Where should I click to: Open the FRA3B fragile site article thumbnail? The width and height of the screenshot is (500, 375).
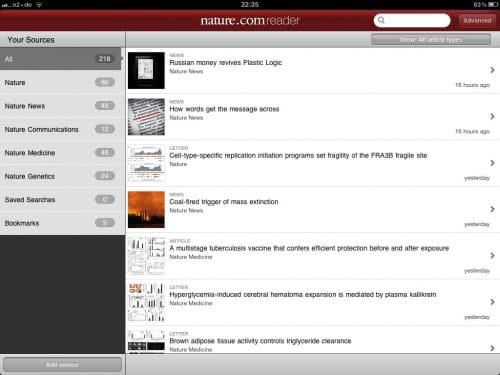point(146,163)
